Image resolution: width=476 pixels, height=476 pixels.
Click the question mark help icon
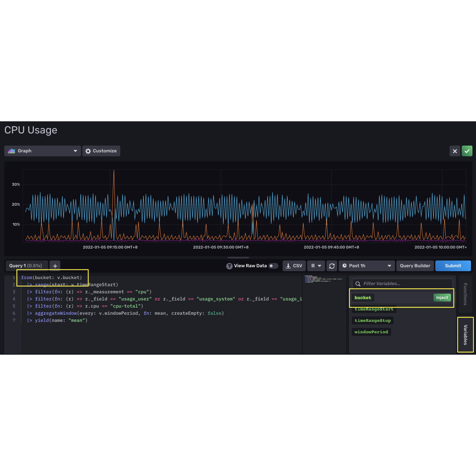tap(229, 266)
